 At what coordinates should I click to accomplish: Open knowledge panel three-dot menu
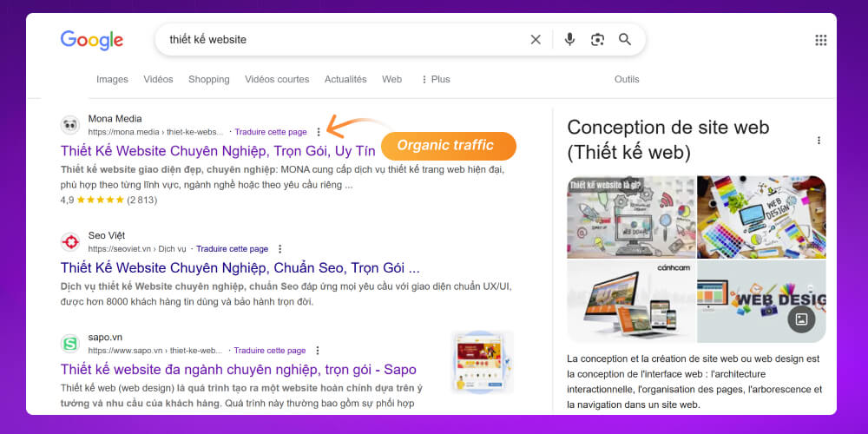pyautogui.click(x=819, y=140)
